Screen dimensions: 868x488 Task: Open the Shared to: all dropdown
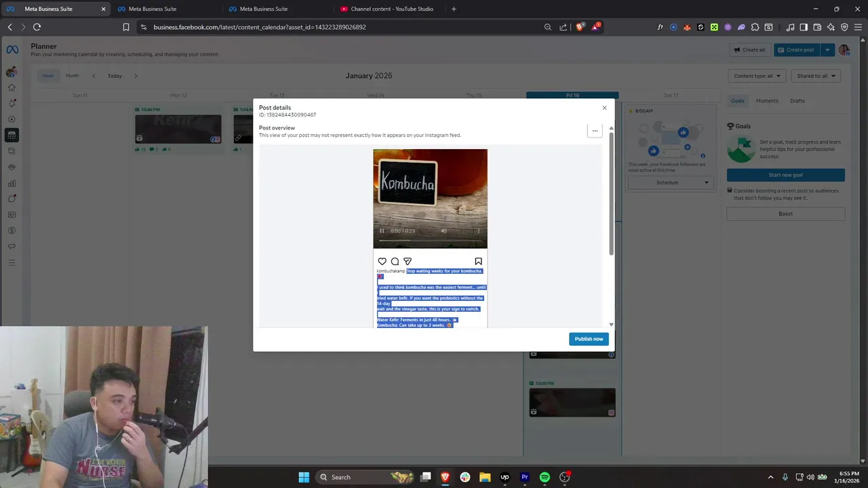816,76
